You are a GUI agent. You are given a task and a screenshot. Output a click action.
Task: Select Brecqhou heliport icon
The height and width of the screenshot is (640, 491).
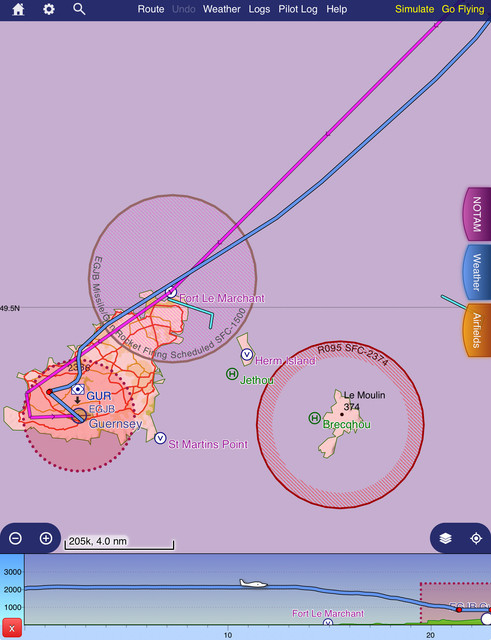click(314, 418)
